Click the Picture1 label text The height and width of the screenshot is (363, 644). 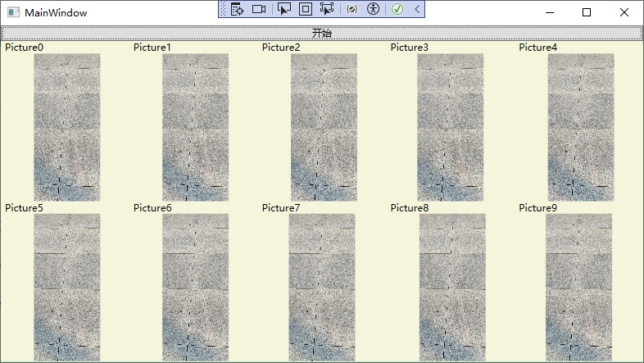[x=152, y=48]
